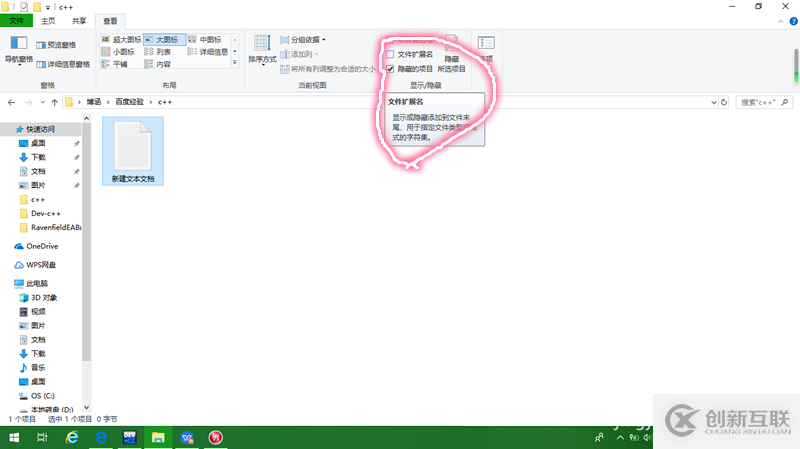800x449 pixels.
Task: Select 大图标 large icons layout
Action: coord(164,39)
